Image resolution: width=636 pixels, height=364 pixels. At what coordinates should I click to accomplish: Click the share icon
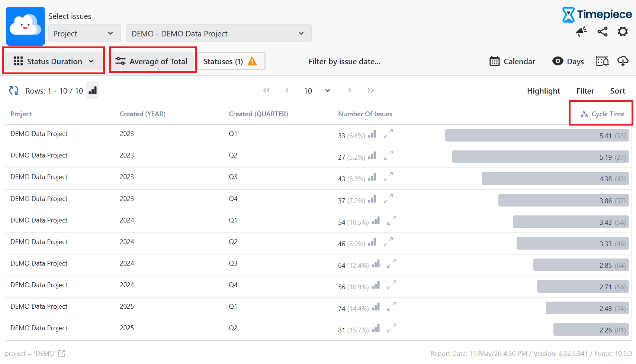pos(603,32)
